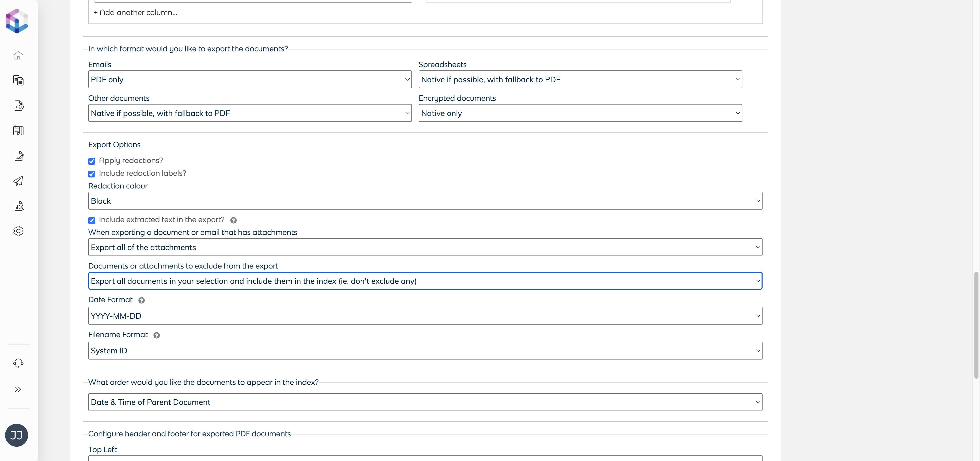980x461 pixels.
Task: Click the headset support icon
Action: (18, 363)
